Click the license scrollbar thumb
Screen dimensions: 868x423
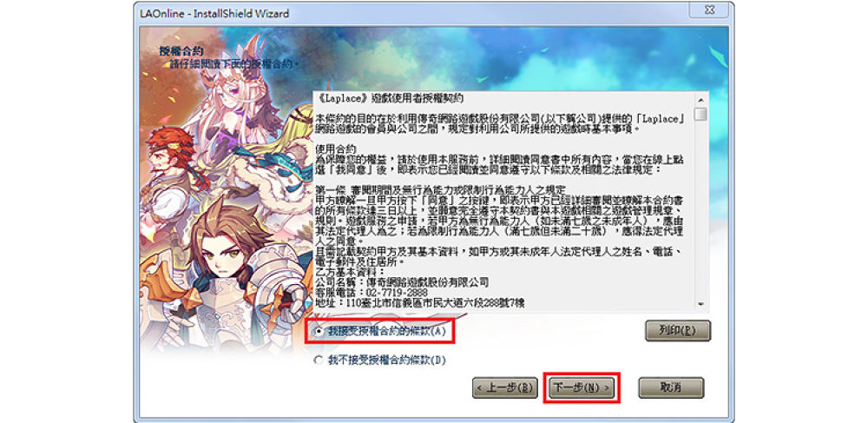pyautogui.click(x=700, y=114)
